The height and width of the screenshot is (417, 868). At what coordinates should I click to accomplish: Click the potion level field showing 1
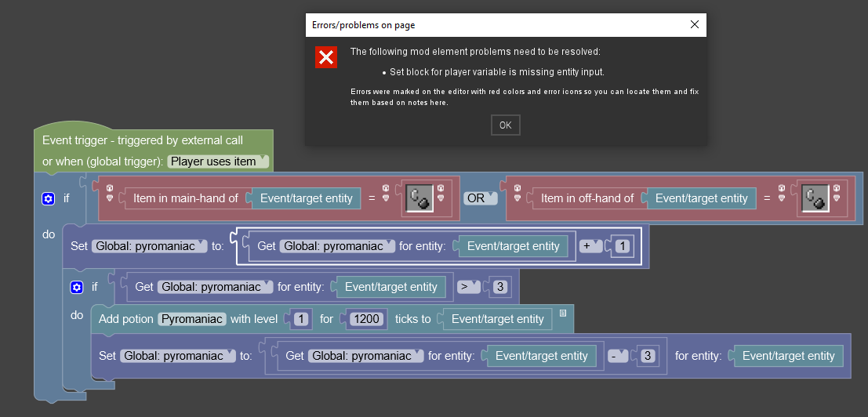point(301,319)
